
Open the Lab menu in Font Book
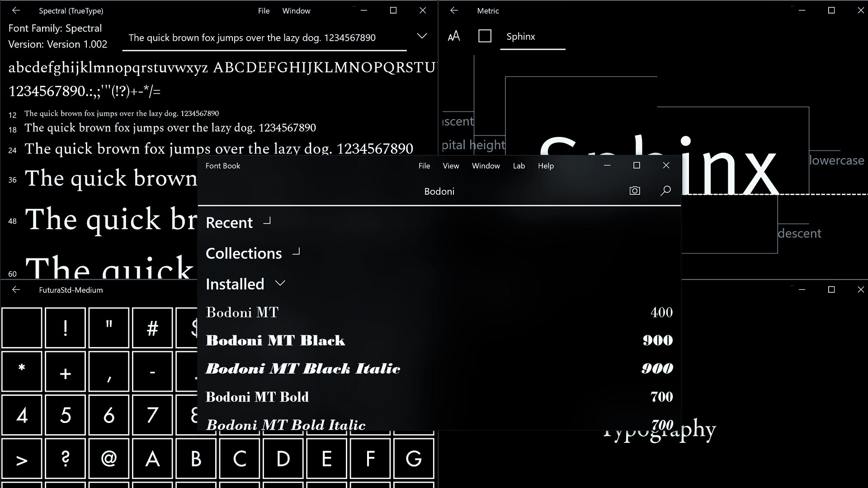519,166
